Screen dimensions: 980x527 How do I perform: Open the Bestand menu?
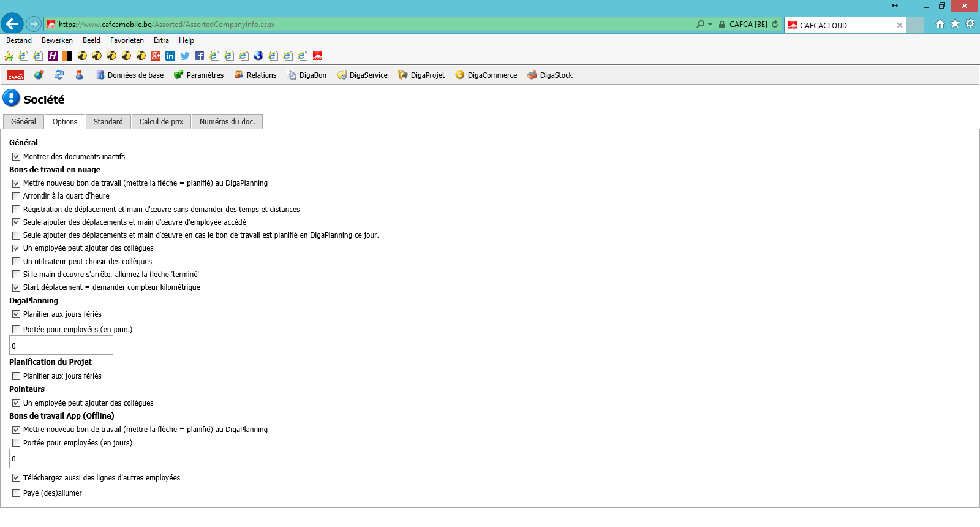click(x=19, y=40)
